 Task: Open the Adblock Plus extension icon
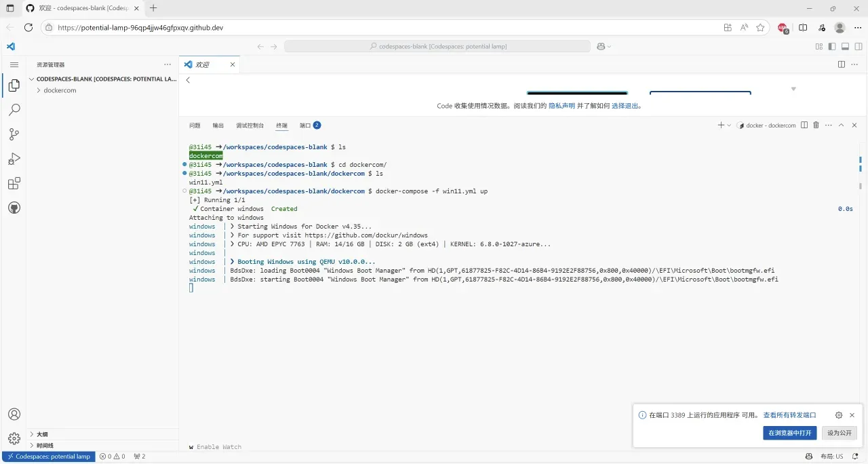[783, 28]
